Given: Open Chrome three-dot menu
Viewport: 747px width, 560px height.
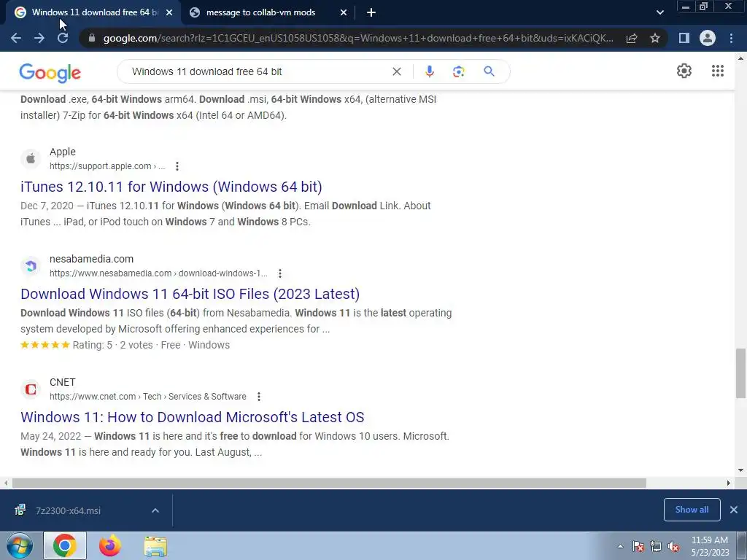Looking at the screenshot, I should pyautogui.click(x=731, y=38).
